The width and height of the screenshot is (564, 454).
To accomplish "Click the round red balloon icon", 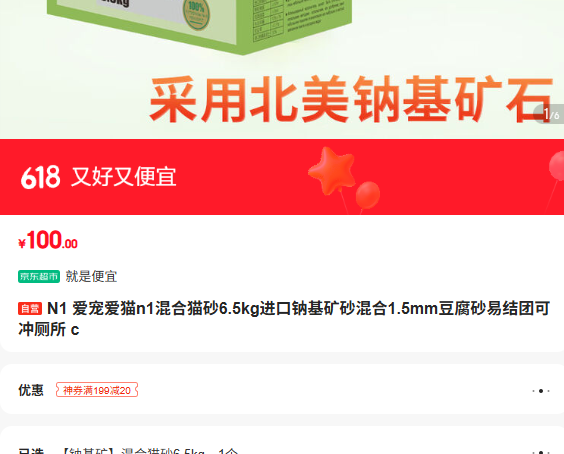I will 368,195.
